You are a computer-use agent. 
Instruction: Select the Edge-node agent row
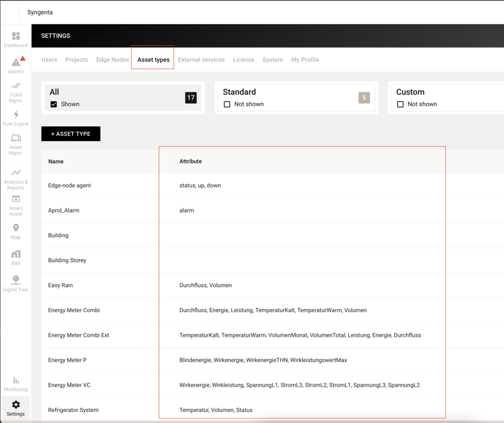point(273,185)
